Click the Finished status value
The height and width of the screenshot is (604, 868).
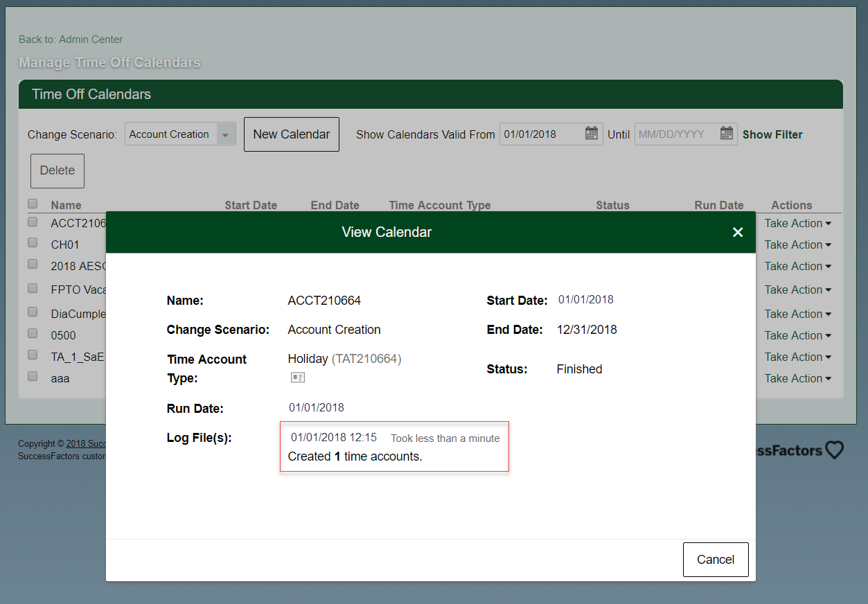pos(579,369)
